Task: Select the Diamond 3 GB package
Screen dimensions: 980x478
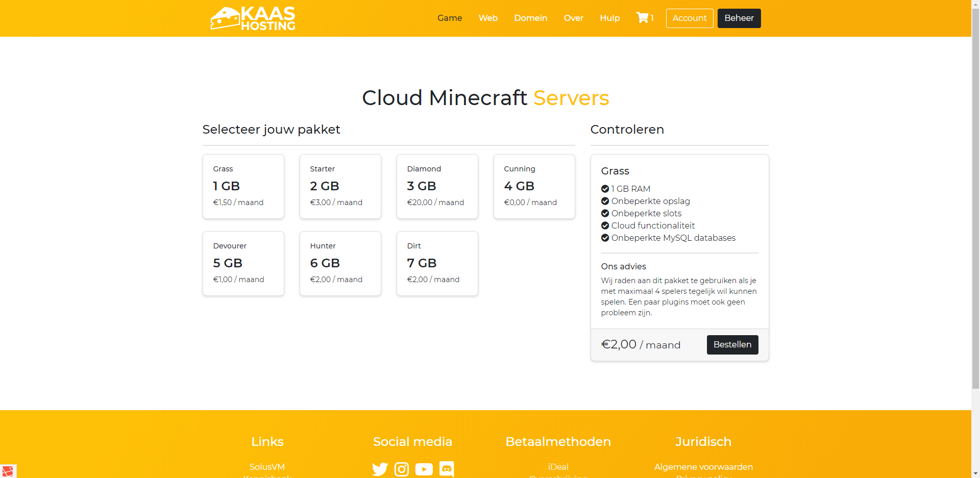Action: click(437, 186)
